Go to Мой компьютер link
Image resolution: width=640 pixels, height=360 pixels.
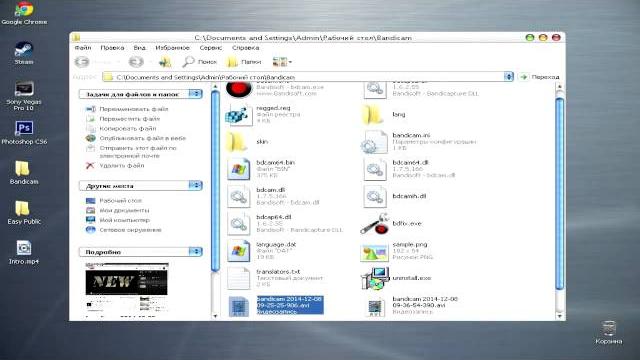(x=124, y=220)
